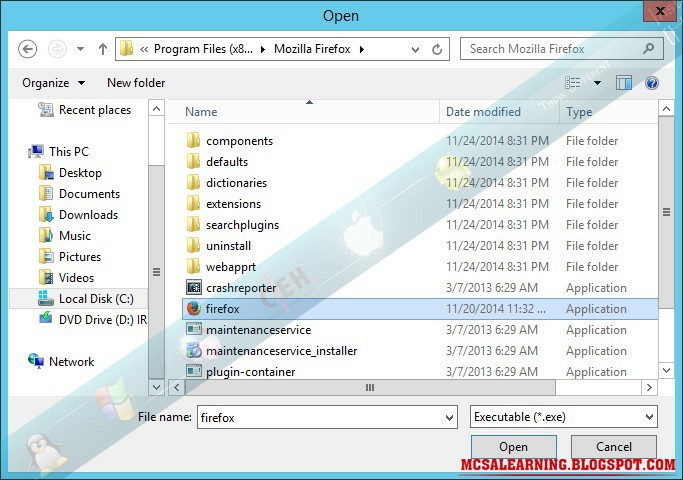Select the dictionaries folder icon
The height and width of the screenshot is (480, 683).
tap(193, 182)
